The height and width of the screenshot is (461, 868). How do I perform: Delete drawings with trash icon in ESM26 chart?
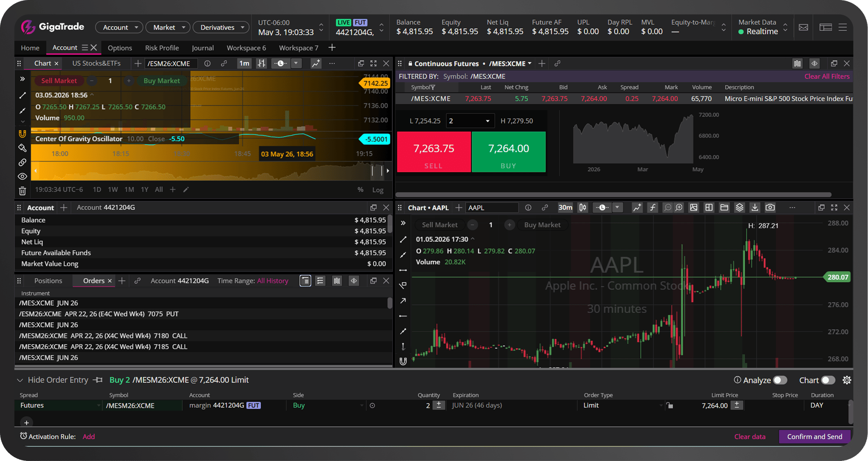pyautogui.click(x=23, y=191)
